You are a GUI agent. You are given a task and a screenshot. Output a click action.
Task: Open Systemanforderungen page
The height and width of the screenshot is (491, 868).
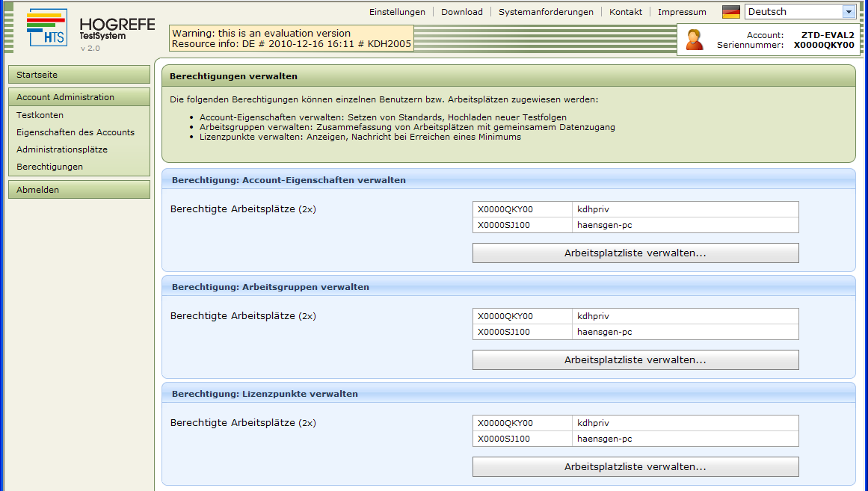coord(546,12)
